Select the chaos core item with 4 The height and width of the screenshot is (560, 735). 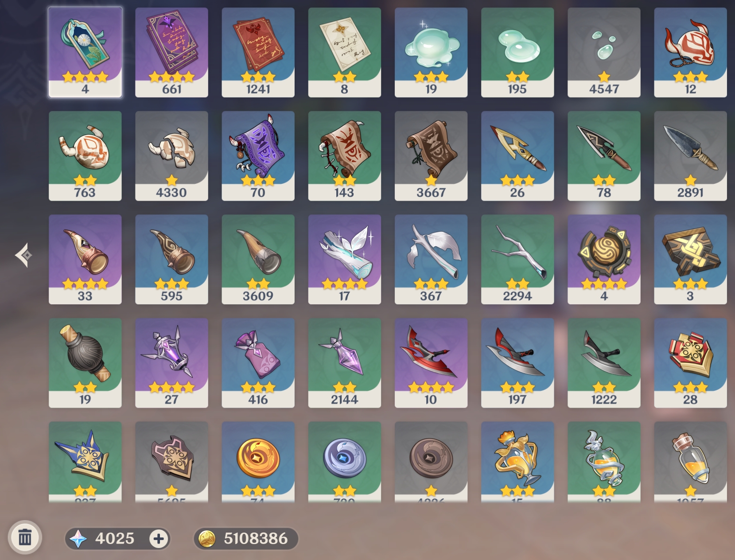(604, 260)
